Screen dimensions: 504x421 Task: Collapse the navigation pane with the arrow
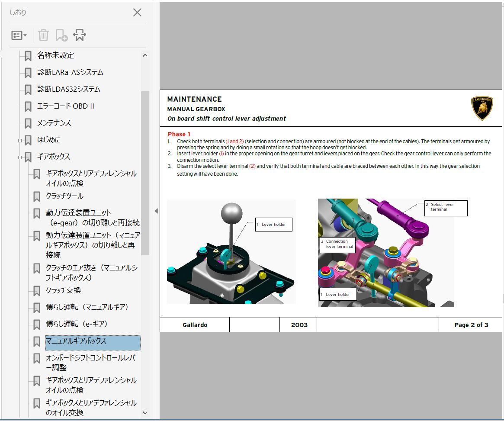coord(156,211)
